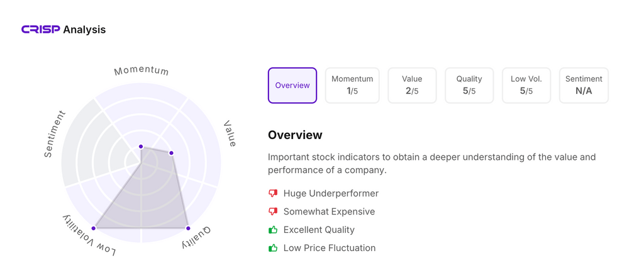The image size is (644, 280).
Task: Click the Excellent Quality thumbs-up icon
Action: (273, 230)
